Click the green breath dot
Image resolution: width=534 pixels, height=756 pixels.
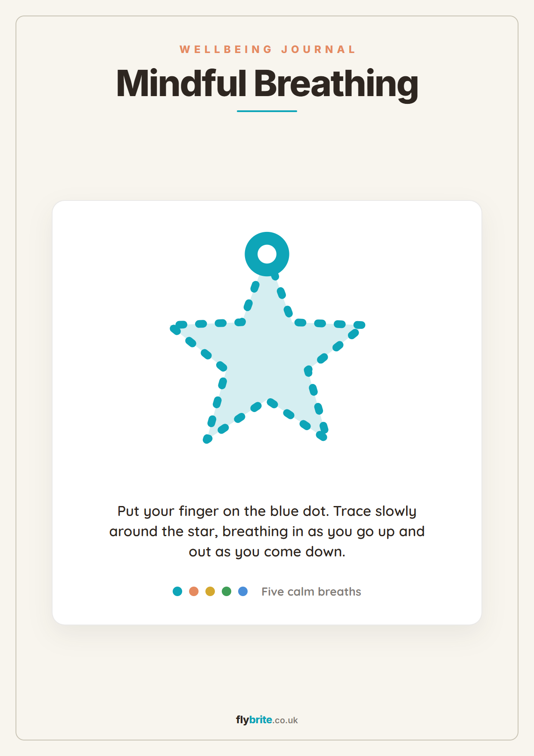coord(227,591)
